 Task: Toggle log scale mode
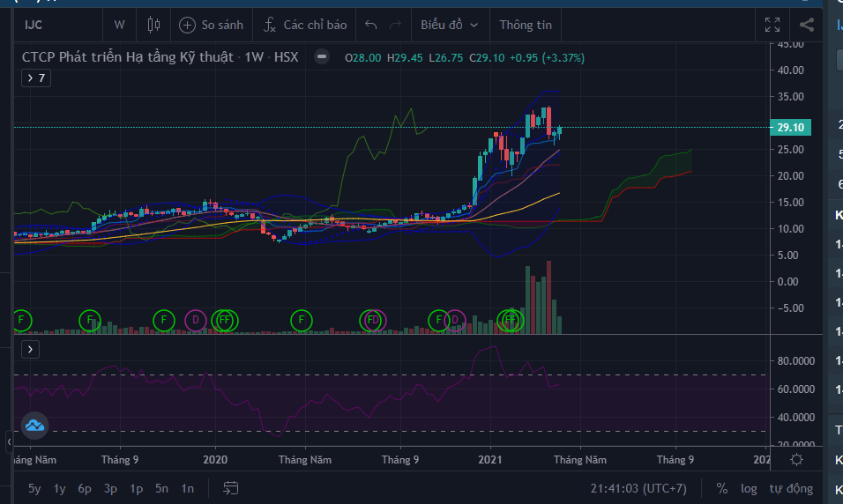pyautogui.click(x=749, y=487)
